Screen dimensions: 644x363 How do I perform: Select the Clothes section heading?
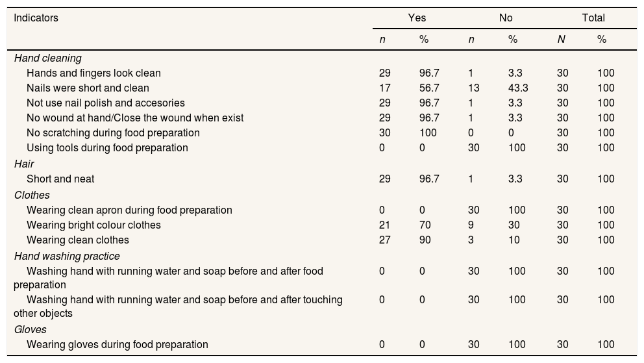[x=32, y=195]
